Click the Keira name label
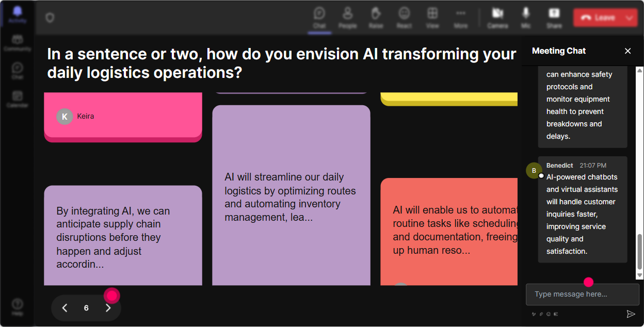Screen dimensions: 644x327 point(86,117)
